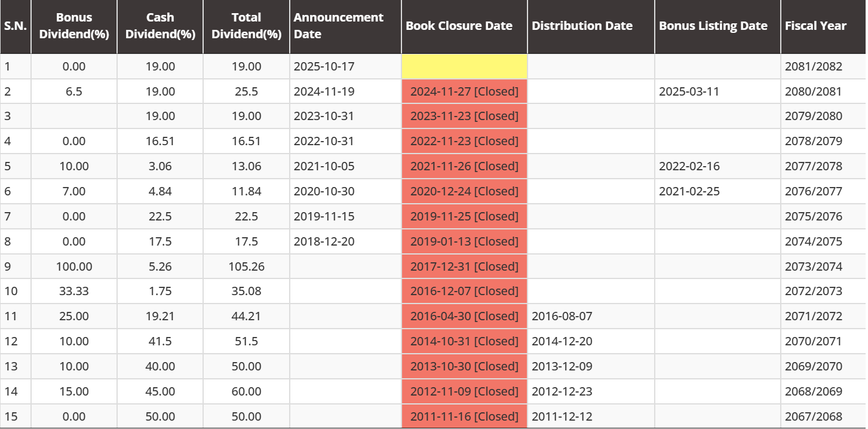Select the 2011-11-16 [Closed] cell

[464, 416]
